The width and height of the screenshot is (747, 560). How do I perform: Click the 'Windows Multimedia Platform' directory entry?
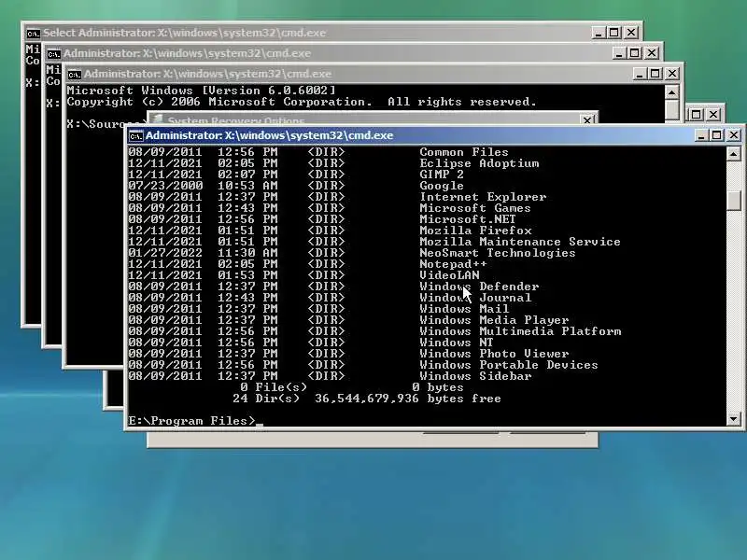[x=520, y=331]
